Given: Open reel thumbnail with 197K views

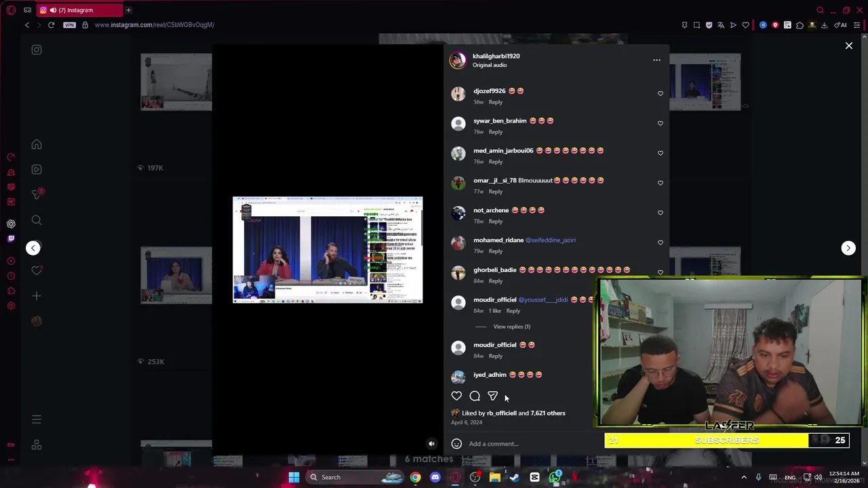Looking at the screenshot, I should tap(176, 82).
